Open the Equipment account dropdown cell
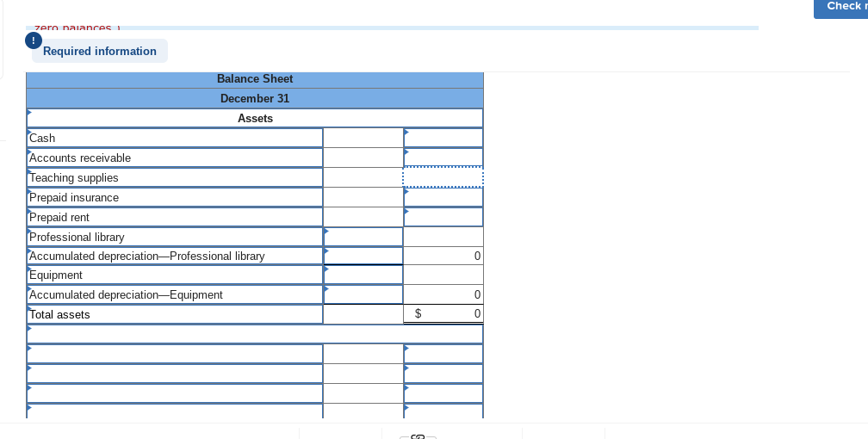Screen dimensions: 868x439 (x=175, y=275)
